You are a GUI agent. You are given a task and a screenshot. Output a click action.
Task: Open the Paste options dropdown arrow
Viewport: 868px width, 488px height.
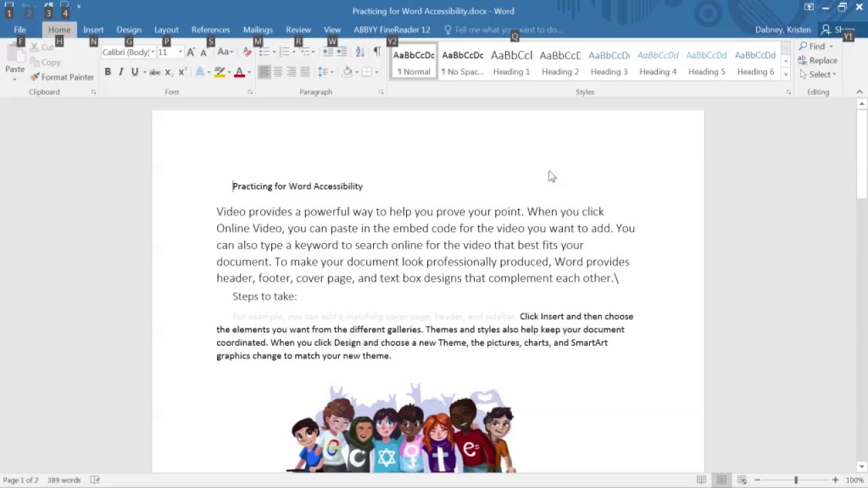[14, 79]
